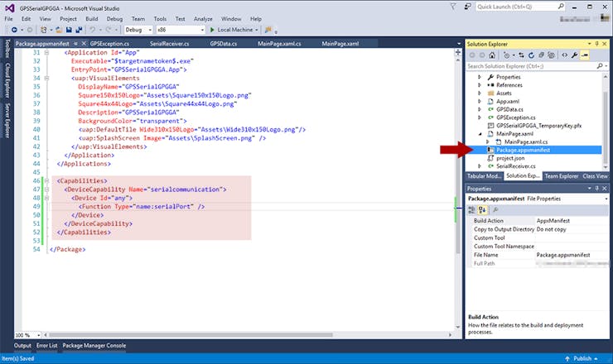The height and width of the screenshot is (364, 613).
Task: Click the Categorized view icon in Properties panel
Action: (x=472, y=210)
